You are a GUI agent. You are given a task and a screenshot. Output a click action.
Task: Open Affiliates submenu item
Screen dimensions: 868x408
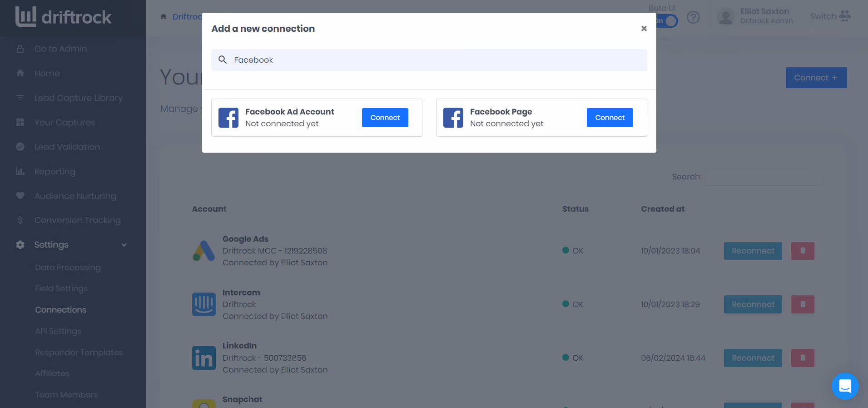(x=52, y=373)
